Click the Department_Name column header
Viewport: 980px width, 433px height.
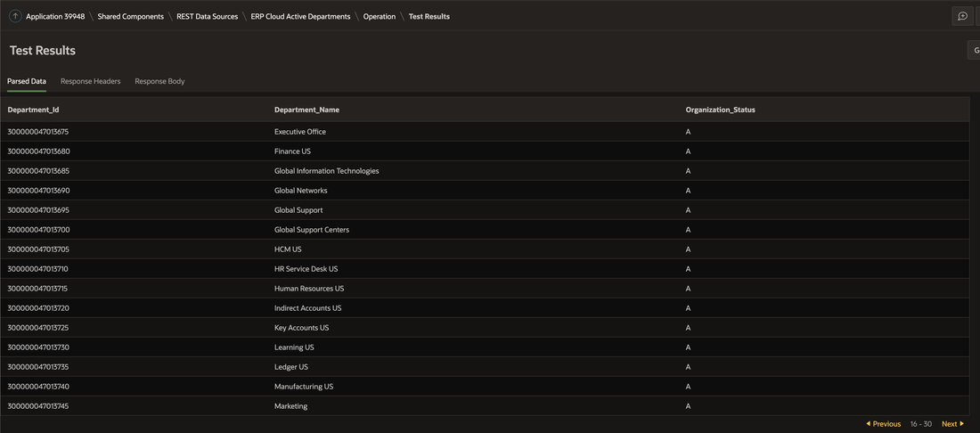click(x=306, y=110)
